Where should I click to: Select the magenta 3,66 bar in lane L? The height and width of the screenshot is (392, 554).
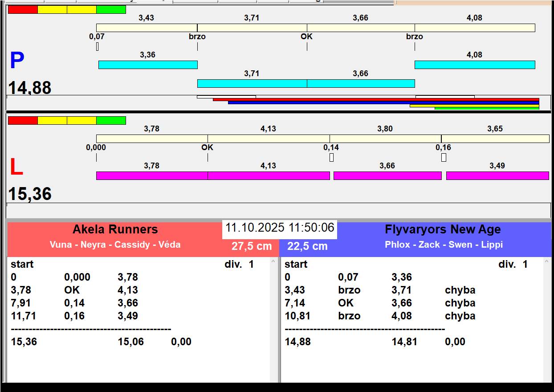coord(387,176)
